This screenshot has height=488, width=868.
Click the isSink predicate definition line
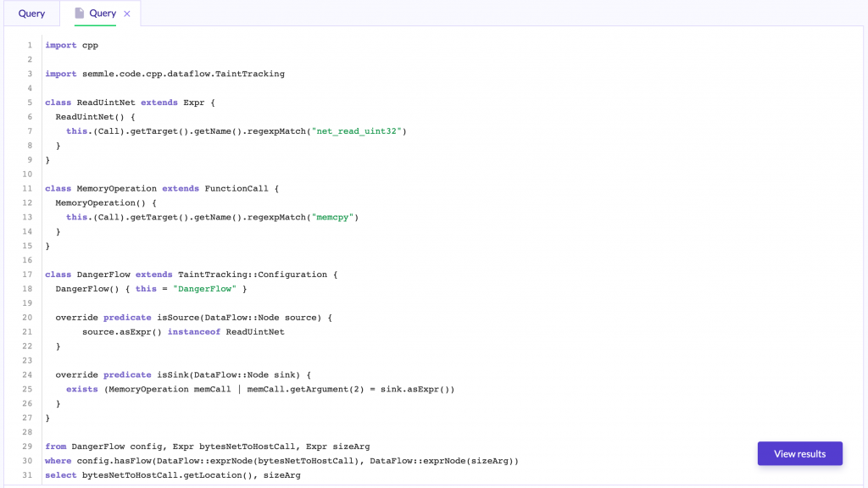pos(184,374)
